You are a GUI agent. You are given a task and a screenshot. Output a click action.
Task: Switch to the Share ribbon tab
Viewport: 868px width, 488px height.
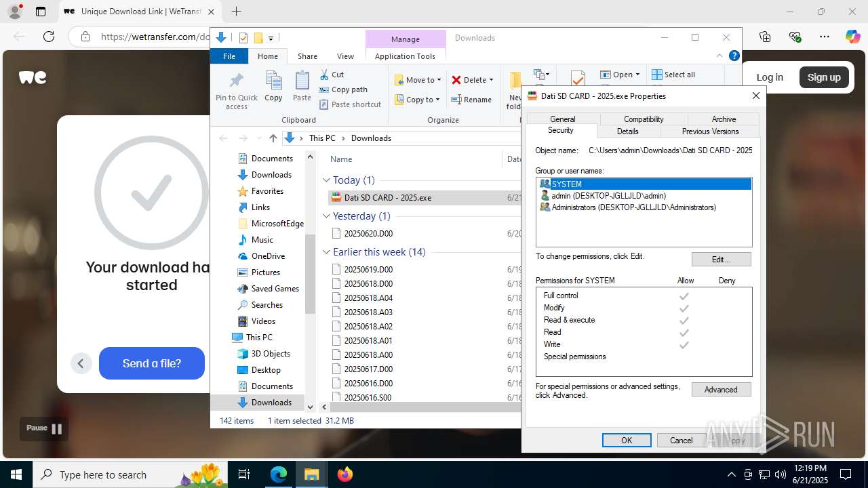point(307,56)
